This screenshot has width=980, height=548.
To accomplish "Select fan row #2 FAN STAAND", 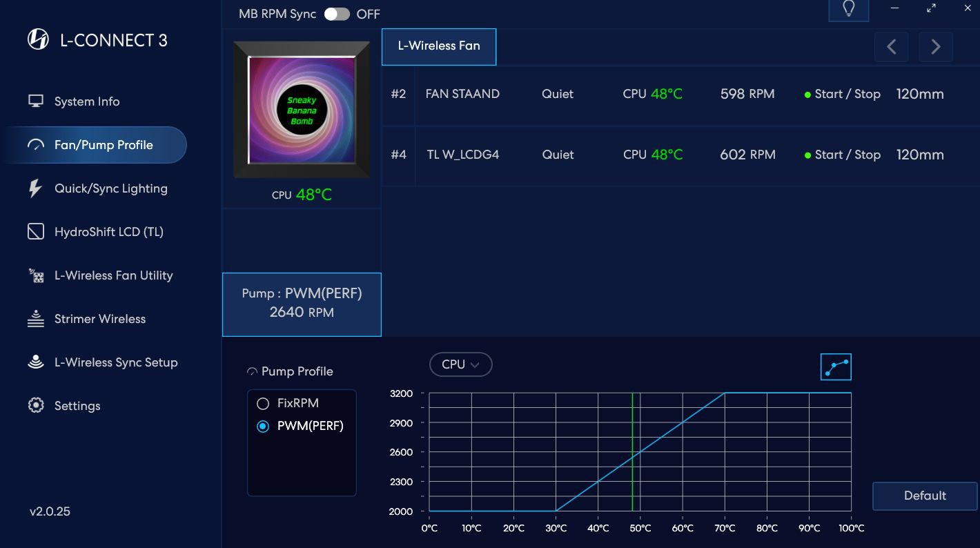I will [680, 95].
